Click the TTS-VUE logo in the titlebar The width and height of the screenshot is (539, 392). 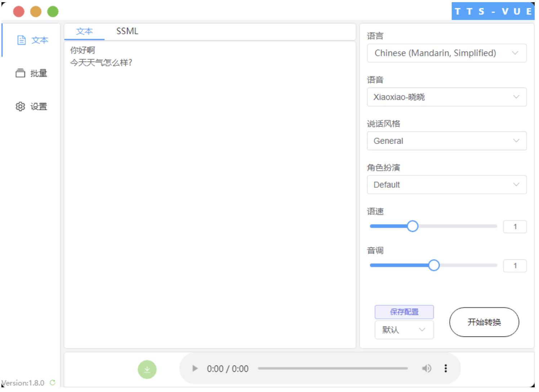493,12
